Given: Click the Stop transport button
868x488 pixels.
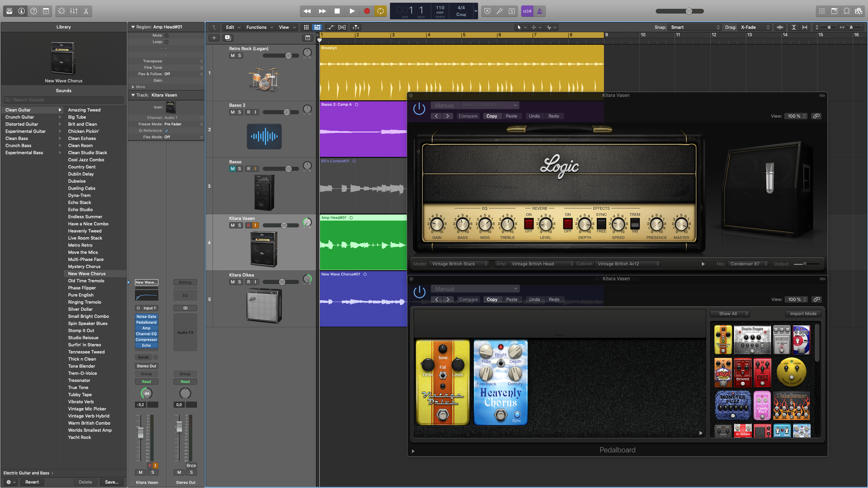Looking at the screenshot, I should [337, 11].
